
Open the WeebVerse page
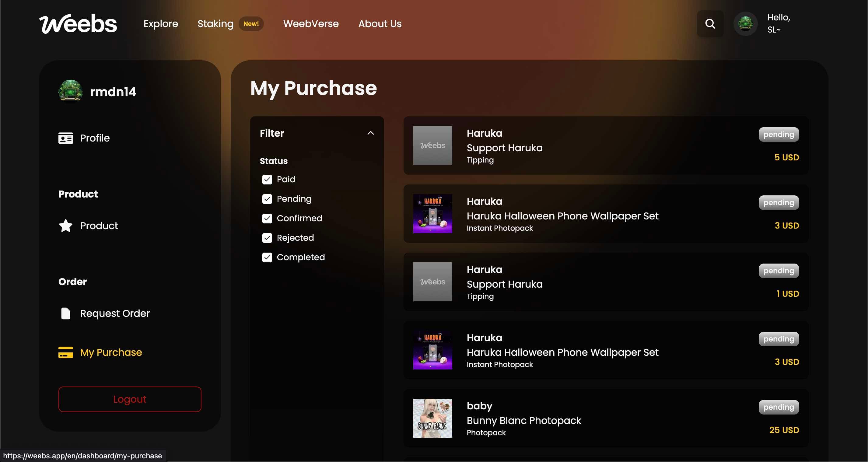point(311,24)
